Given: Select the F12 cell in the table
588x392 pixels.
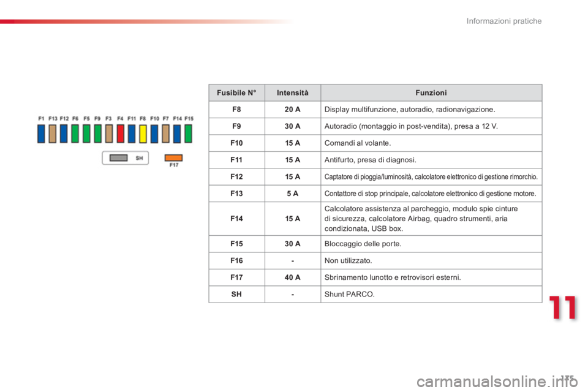Looking at the screenshot, I should pos(236,176).
